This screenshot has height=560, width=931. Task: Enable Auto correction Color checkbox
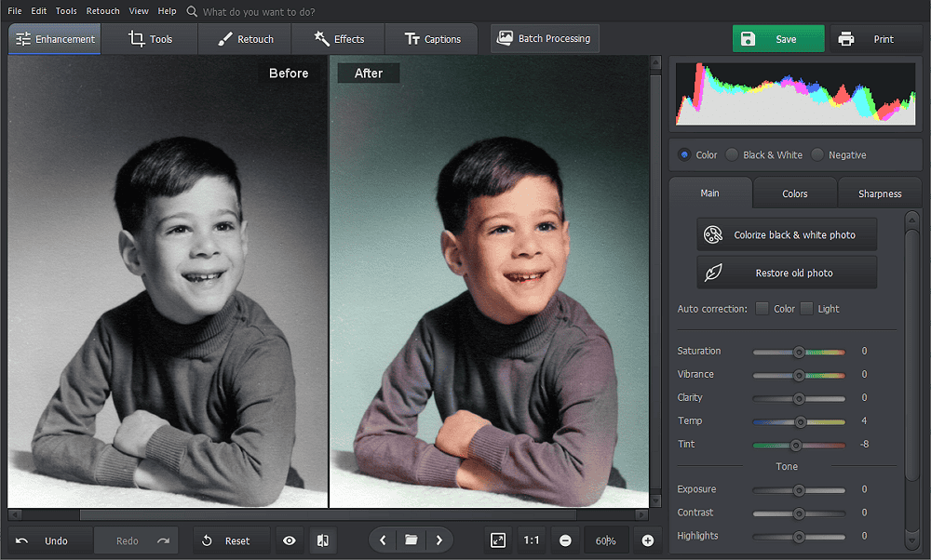point(762,309)
